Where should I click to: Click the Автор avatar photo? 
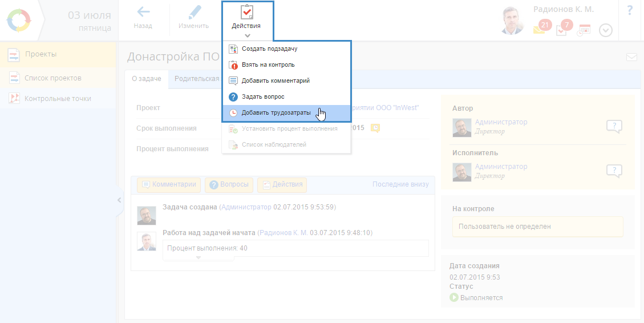(461, 128)
